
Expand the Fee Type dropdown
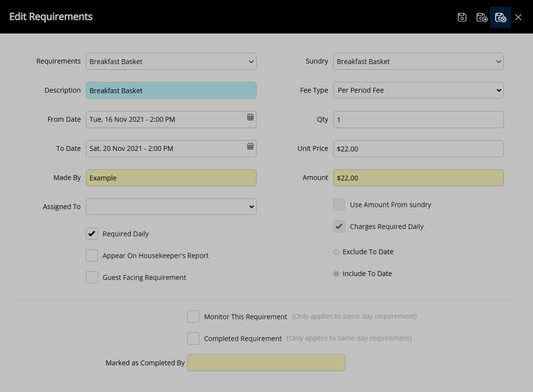coord(418,90)
